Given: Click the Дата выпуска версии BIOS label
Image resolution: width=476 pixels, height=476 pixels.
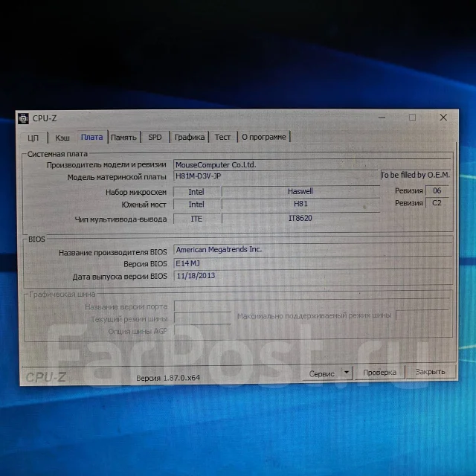Looking at the screenshot, I should tap(120, 277).
